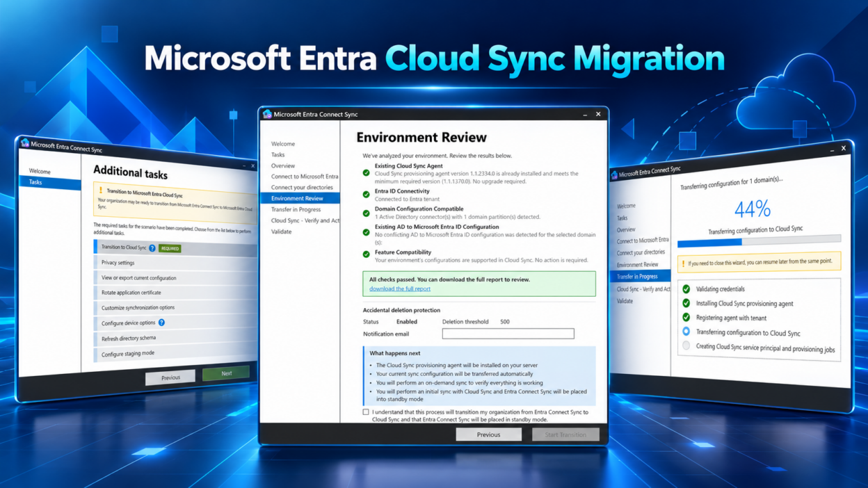Choose Configure staging mode task

click(x=175, y=353)
